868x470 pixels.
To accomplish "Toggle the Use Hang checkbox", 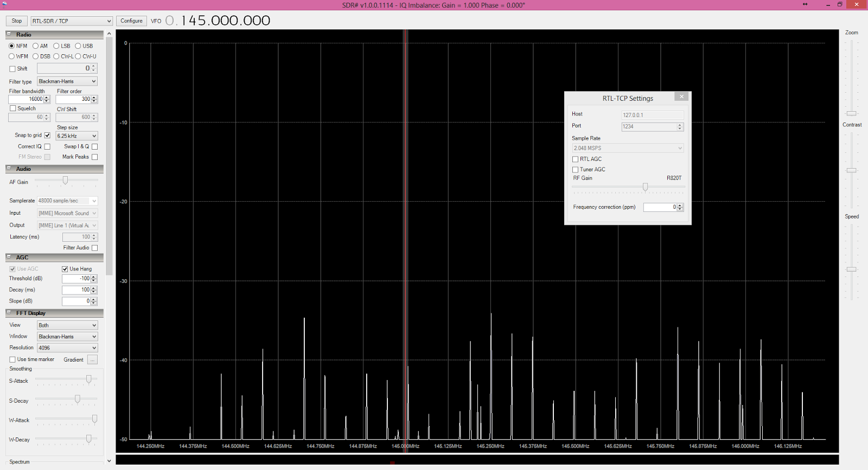I will point(65,269).
